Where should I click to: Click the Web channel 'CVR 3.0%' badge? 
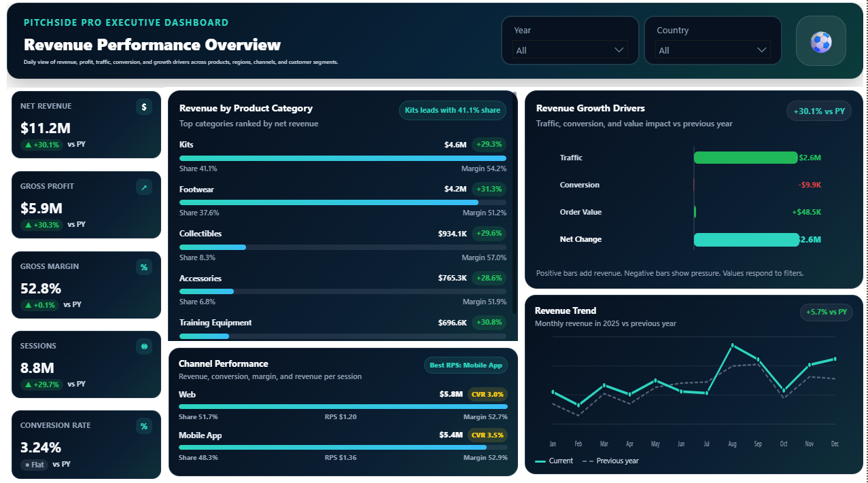coord(487,394)
